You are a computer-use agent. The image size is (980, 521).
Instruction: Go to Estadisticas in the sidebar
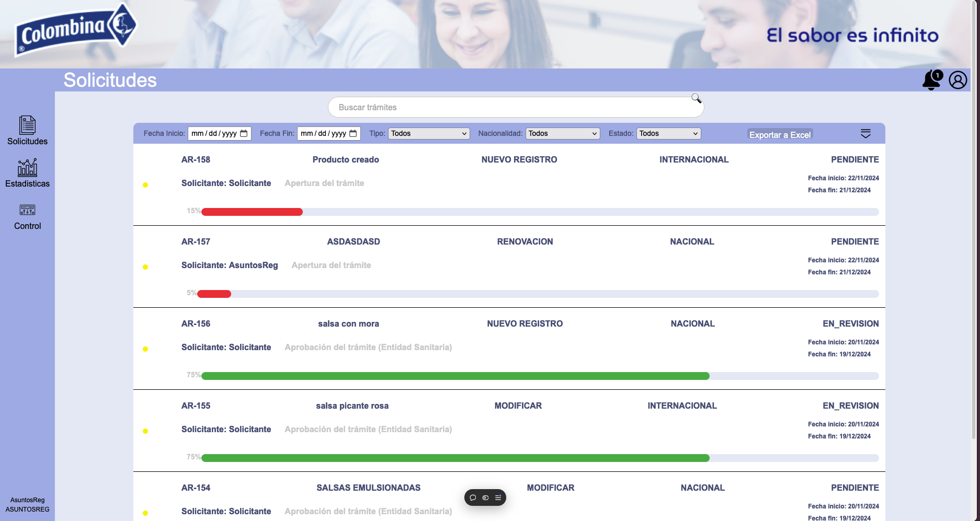click(27, 173)
